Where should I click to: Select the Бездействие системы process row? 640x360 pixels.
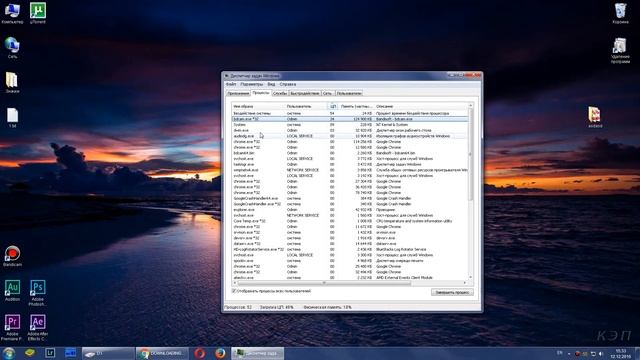pos(350,113)
